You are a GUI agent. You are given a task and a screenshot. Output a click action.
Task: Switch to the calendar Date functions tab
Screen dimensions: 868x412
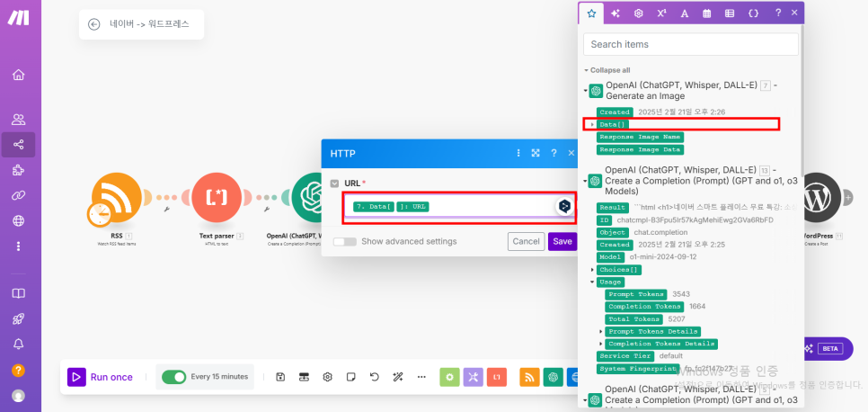707,13
